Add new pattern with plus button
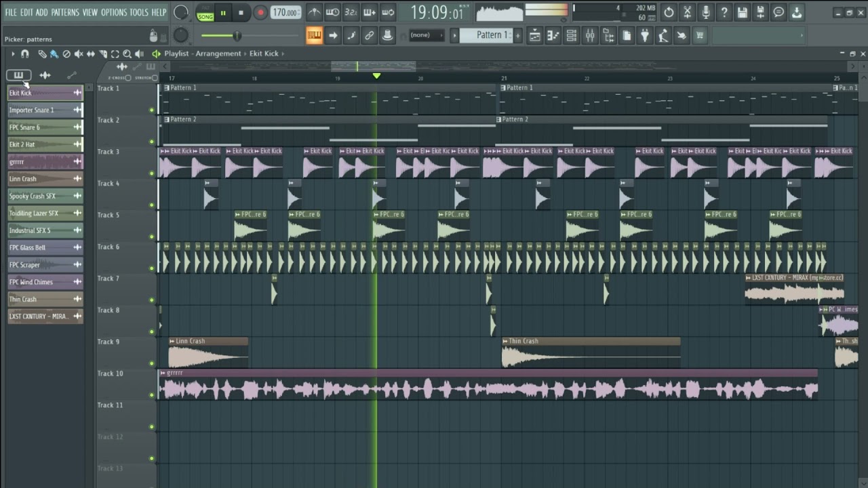The image size is (868, 488). pyautogui.click(x=518, y=35)
